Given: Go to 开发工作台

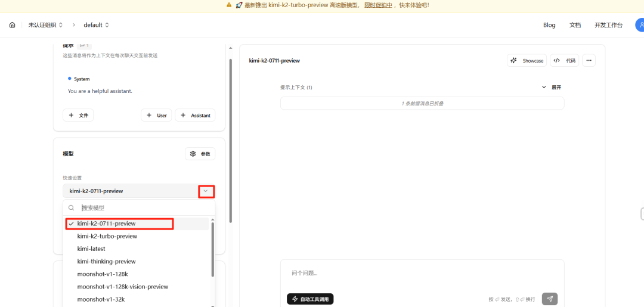Looking at the screenshot, I should (x=608, y=25).
